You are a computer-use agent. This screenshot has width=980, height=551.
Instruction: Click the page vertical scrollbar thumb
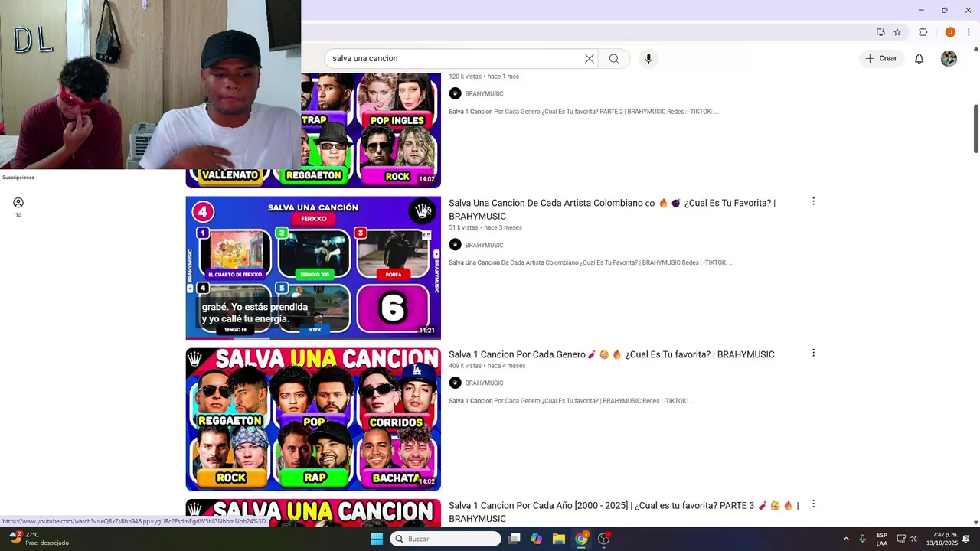tap(976, 128)
